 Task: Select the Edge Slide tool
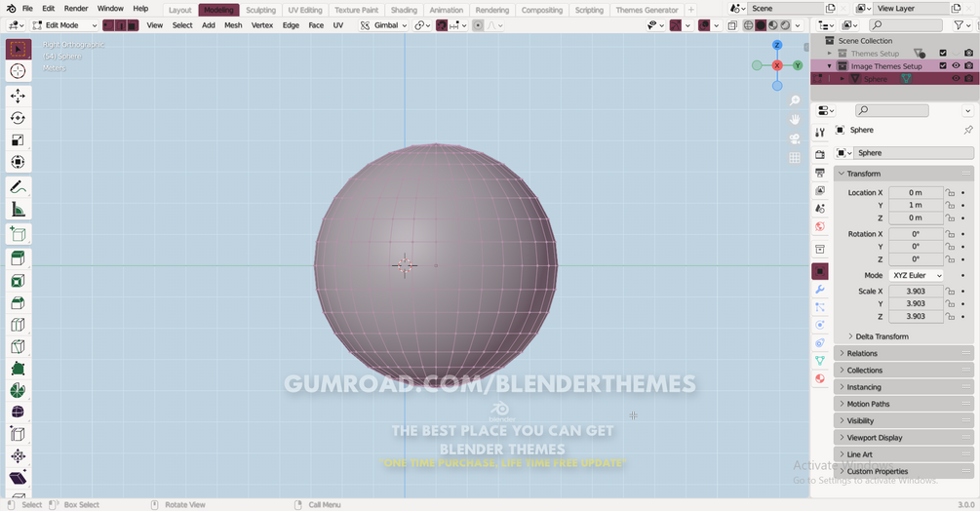point(19,434)
